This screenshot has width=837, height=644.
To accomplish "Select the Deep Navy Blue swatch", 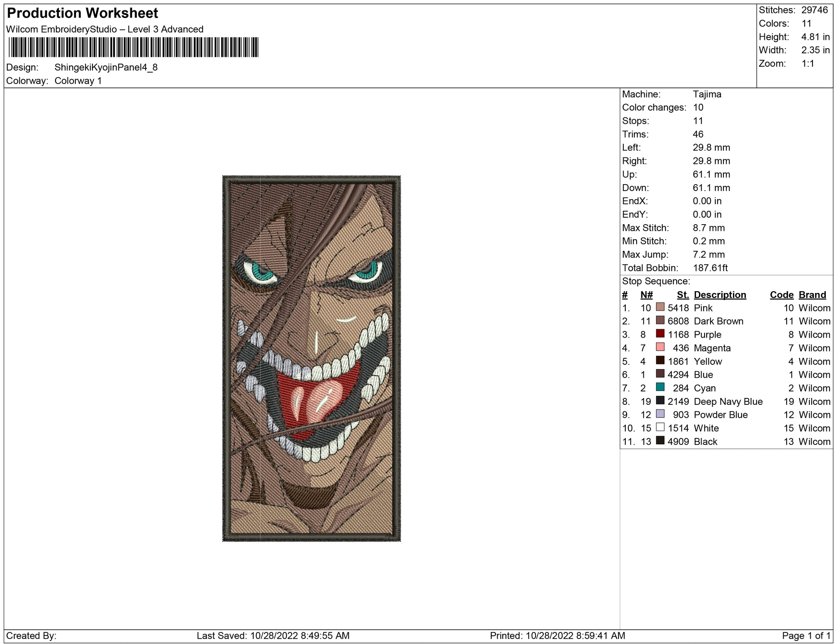I will click(x=660, y=401).
